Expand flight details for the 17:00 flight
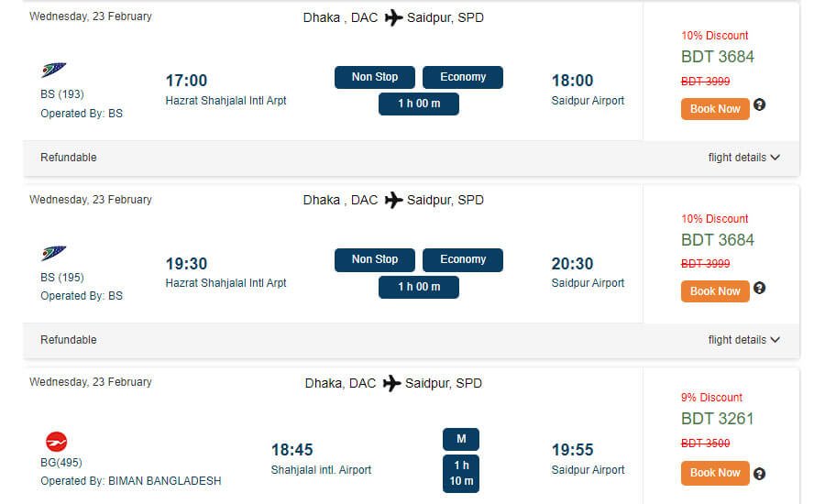Image resolution: width=825 pixels, height=504 pixels. coord(743,158)
